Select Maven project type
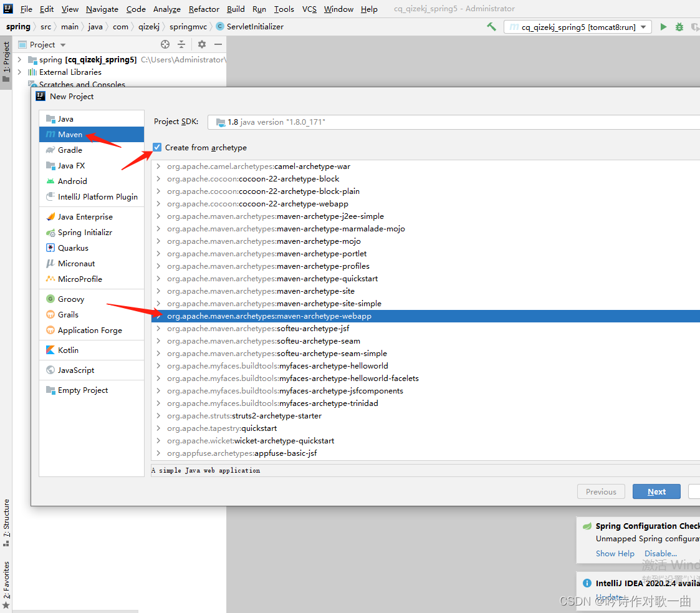 pyautogui.click(x=92, y=135)
